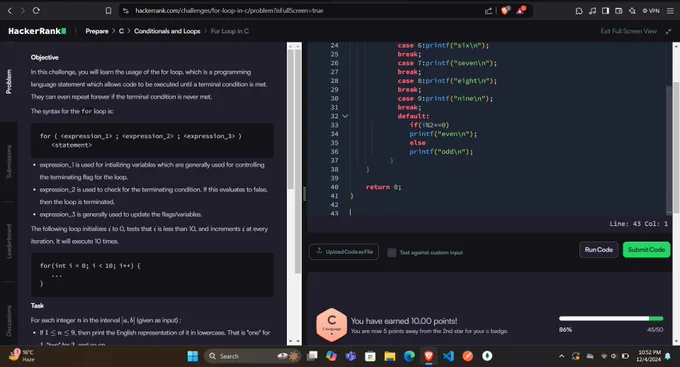Open the Brave Shields lion icon
This screenshot has width=680, height=367.
coord(505,10)
